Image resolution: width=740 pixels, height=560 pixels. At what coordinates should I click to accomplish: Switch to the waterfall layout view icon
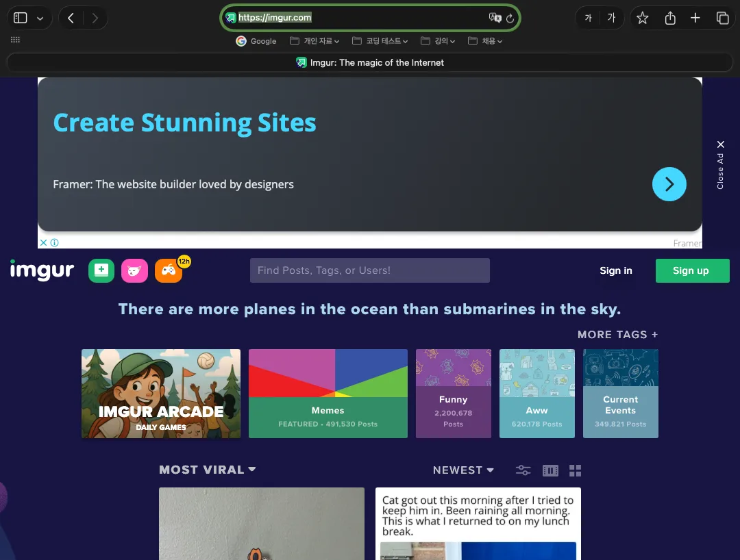550,470
